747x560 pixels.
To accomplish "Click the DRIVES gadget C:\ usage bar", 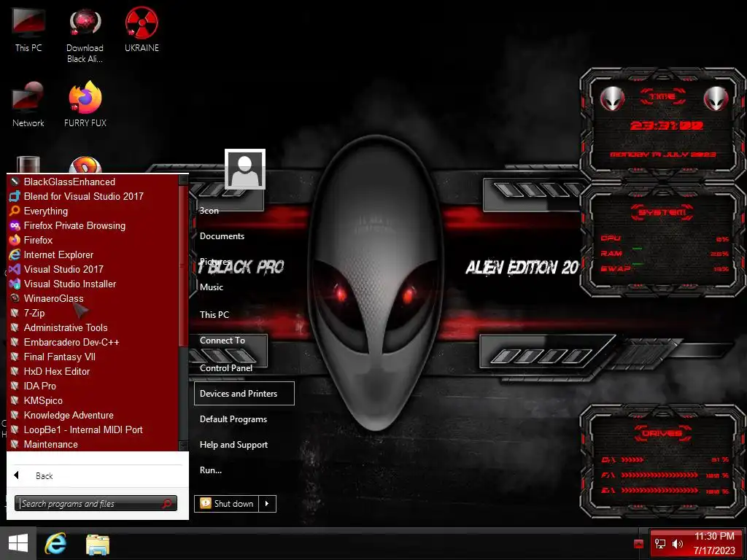I will pyautogui.click(x=632, y=460).
